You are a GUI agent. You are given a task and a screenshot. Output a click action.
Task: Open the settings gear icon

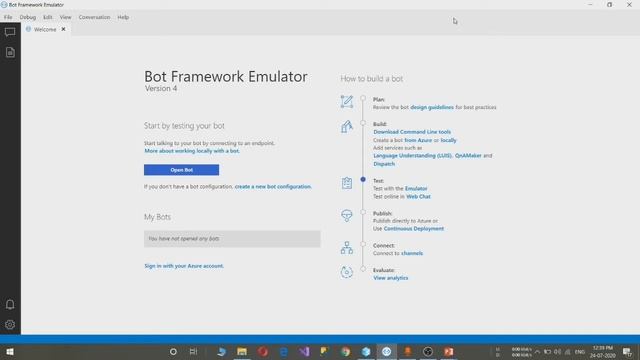click(x=10, y=324)
